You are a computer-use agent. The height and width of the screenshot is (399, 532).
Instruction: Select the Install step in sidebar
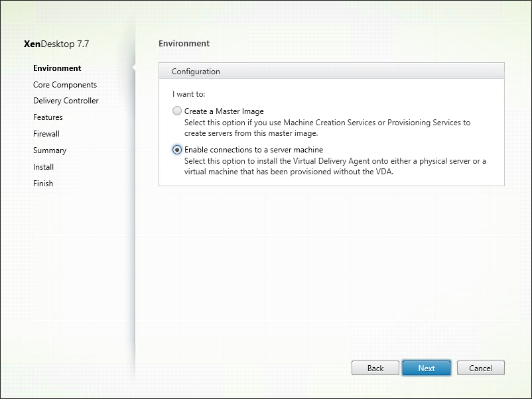pos(43,167)
